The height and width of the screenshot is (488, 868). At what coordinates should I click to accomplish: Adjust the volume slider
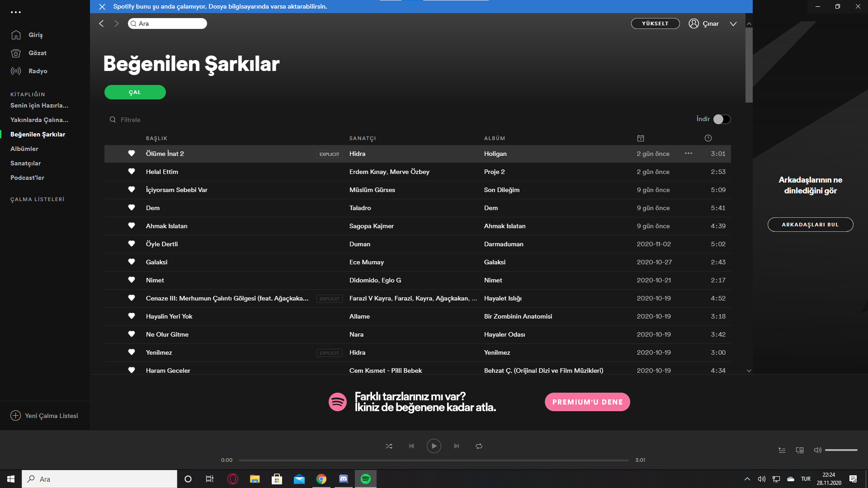point(841,450)
